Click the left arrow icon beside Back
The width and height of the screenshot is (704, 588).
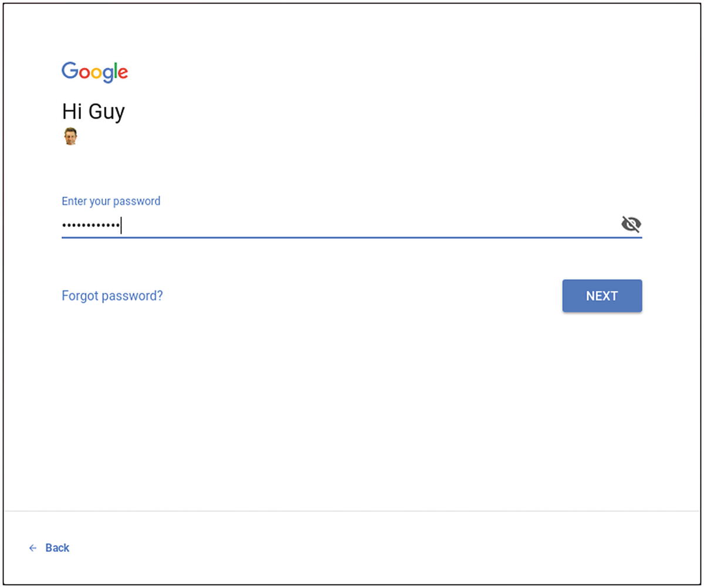coord(33,548)
